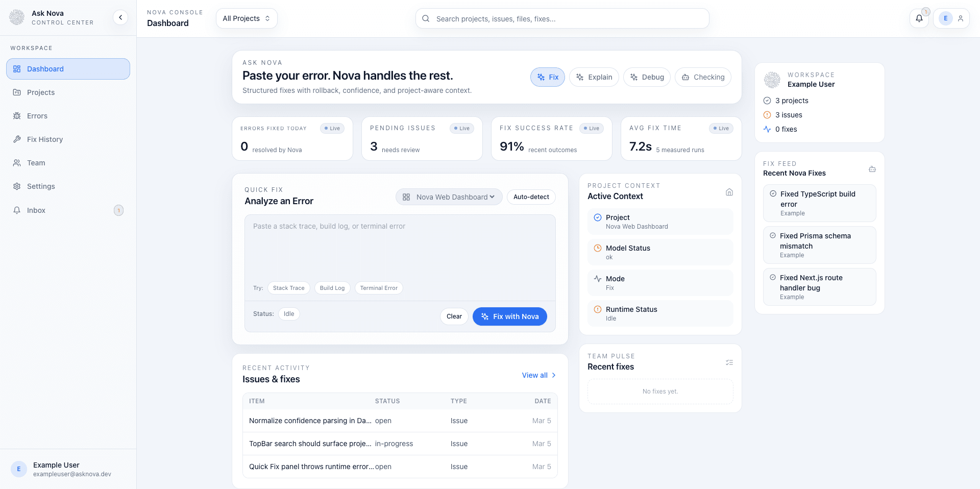Collapse the sidebar with the chevron button
Screen dimensions: 980x489
point(120,17)
